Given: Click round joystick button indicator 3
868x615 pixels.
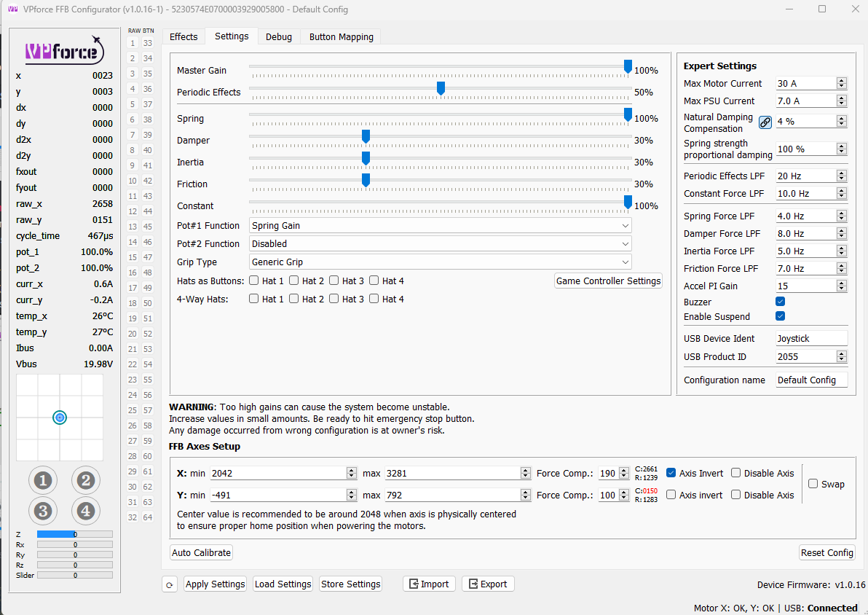Looking at the screenshot, I should coord(42,511).
